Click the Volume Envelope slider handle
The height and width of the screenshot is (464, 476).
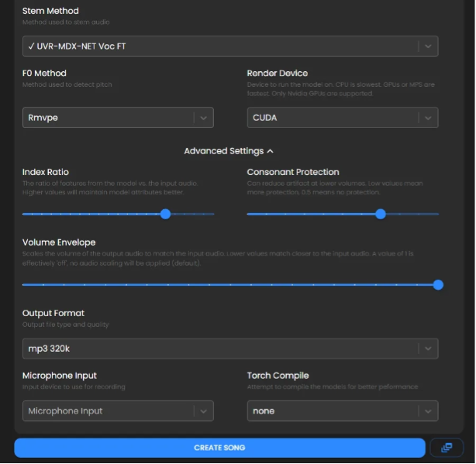tap(438, 284)
